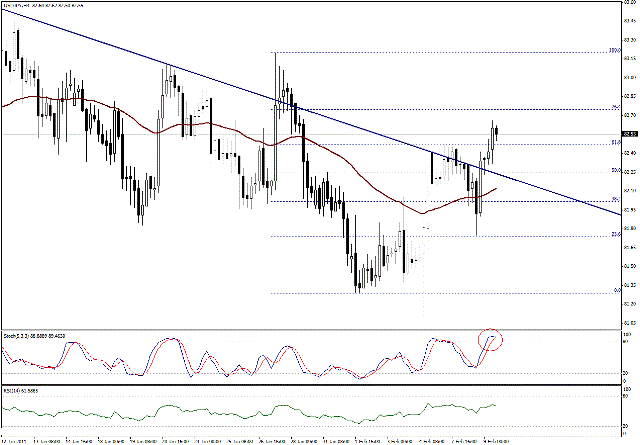Click the 61.8 Fibonacci retracement label

click(613, 143)
